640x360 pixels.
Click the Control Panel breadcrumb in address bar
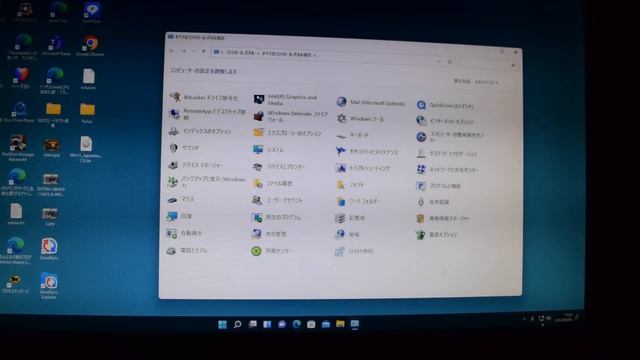tap(240, 53)
